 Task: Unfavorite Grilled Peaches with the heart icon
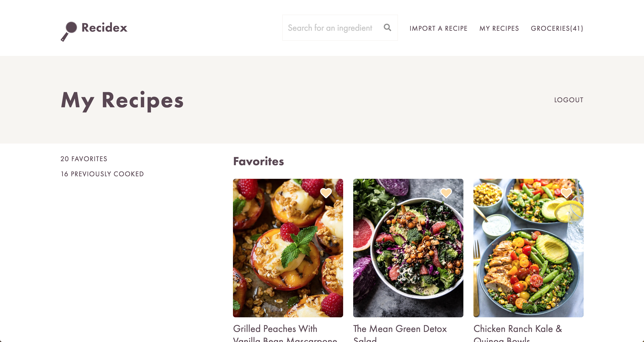[x=326, y=193]
